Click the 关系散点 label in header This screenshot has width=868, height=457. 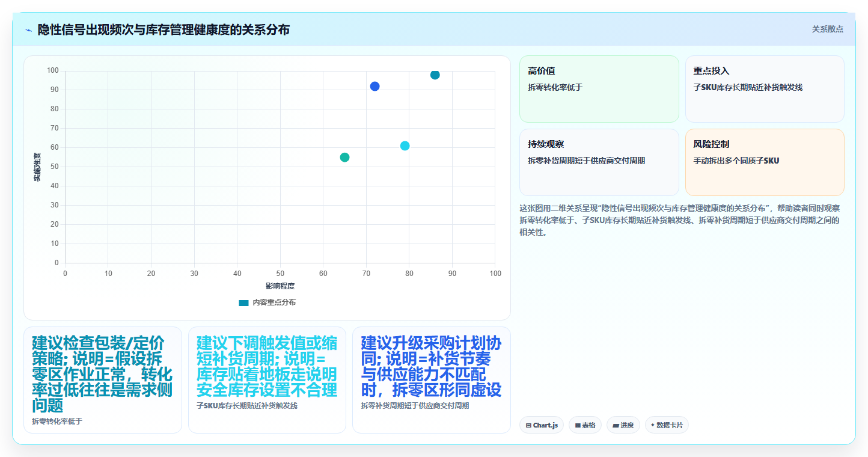(x=827, y=29)
